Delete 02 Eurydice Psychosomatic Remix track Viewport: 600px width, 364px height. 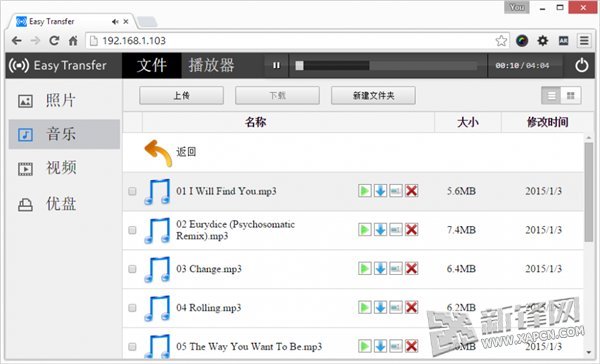(411, 230)
